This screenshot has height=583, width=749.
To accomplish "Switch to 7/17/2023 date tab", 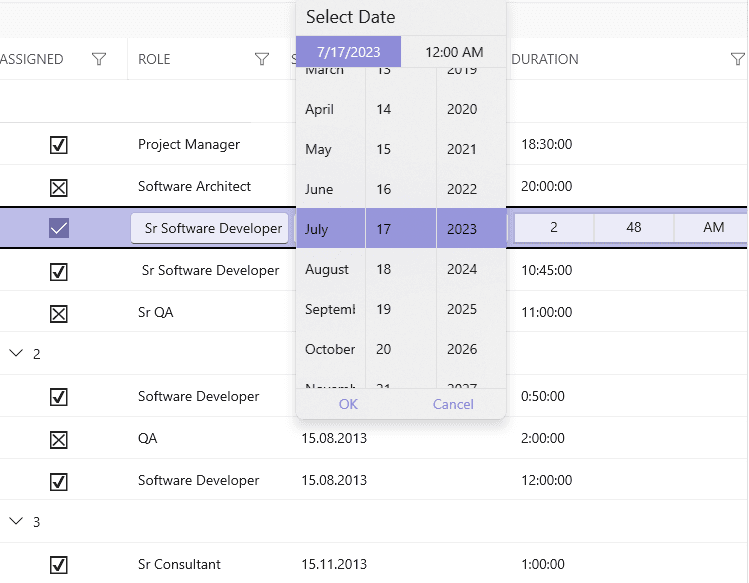I will pyautogui.click(x=348, y=52).
